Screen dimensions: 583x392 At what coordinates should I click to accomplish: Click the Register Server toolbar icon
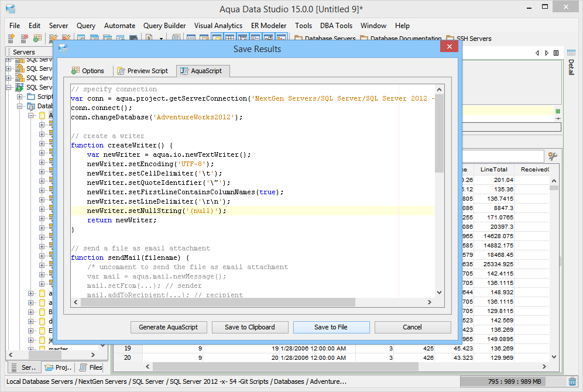coord(11,38)
